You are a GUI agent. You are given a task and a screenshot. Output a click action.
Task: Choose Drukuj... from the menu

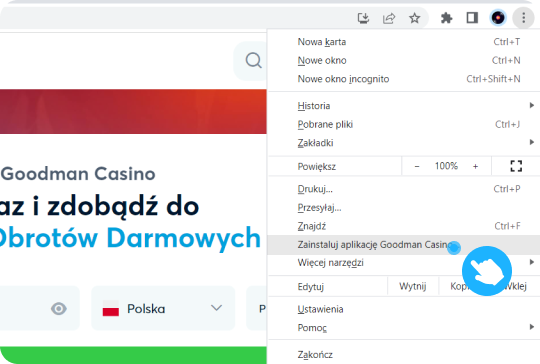[404, 189]
